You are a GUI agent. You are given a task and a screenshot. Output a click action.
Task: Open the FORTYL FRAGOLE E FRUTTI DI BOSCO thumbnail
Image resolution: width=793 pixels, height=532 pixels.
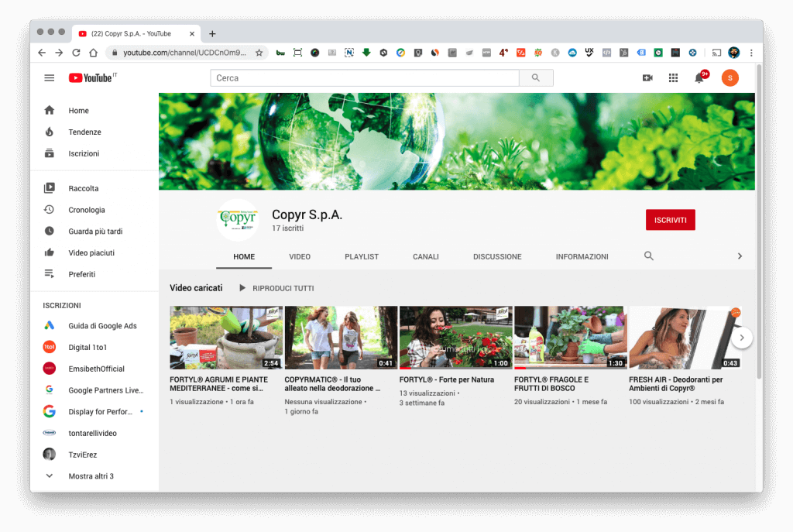pos(570,338)
